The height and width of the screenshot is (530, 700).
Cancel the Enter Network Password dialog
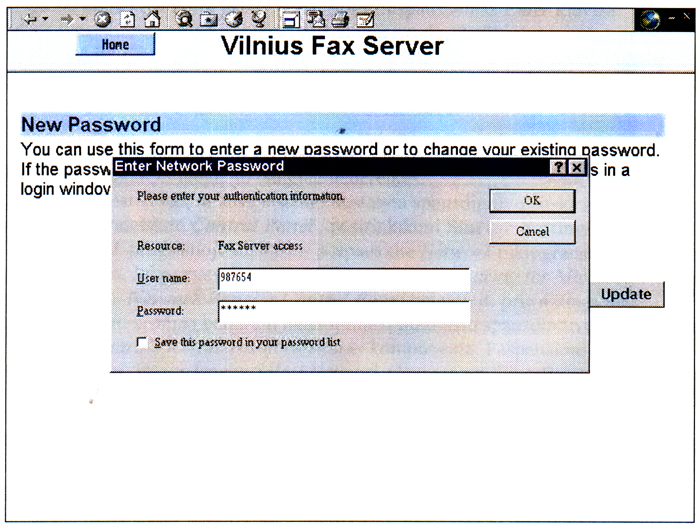(532, 232)
